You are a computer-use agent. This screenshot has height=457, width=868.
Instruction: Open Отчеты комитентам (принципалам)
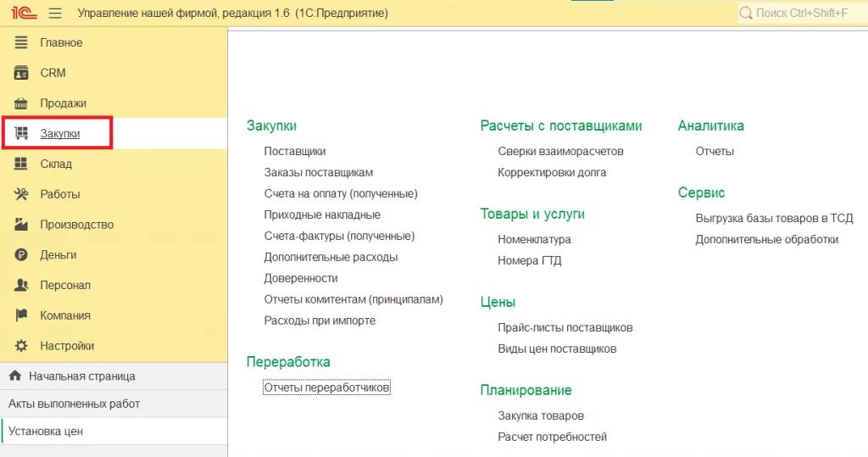[353, 299]
